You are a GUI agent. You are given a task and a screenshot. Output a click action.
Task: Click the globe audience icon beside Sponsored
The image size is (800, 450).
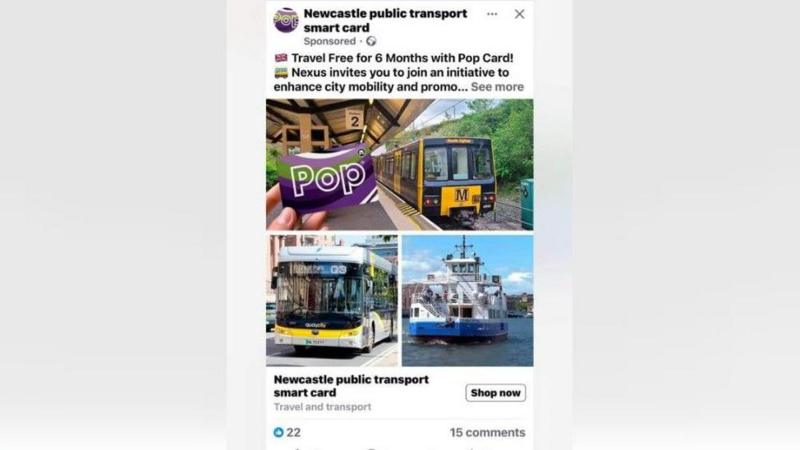click(371, 41)
